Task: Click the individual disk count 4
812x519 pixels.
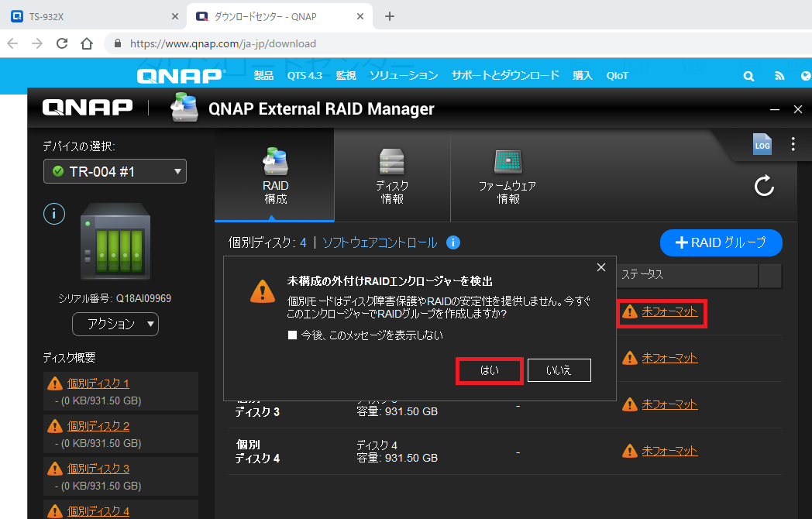Action: 303,242
